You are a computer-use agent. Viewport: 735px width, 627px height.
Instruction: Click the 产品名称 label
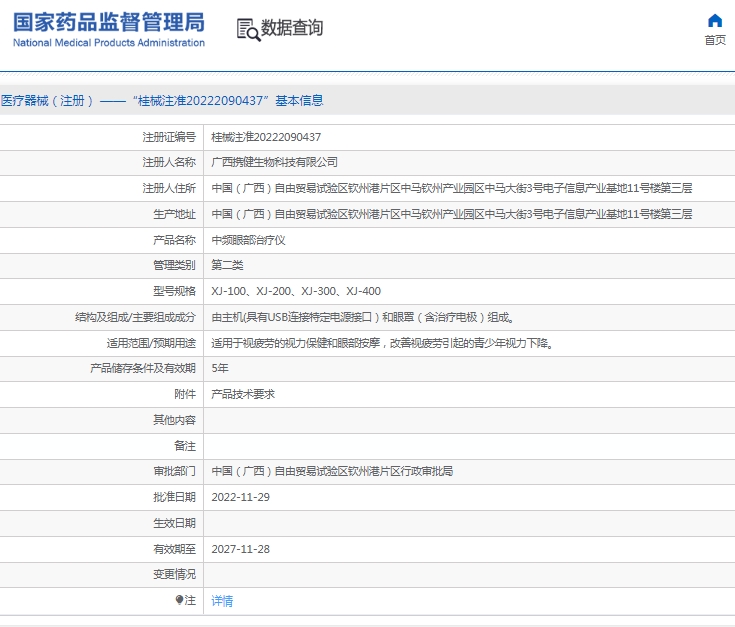[174, 240]
